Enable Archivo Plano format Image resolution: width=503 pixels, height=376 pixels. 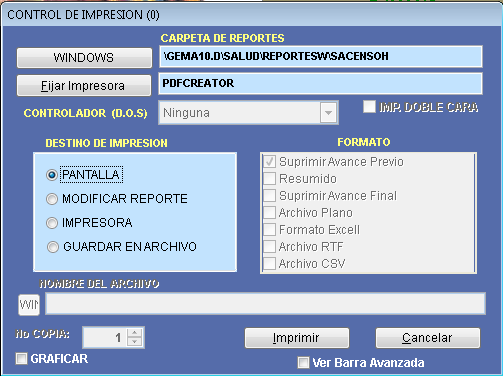click(x=269, y=213)
